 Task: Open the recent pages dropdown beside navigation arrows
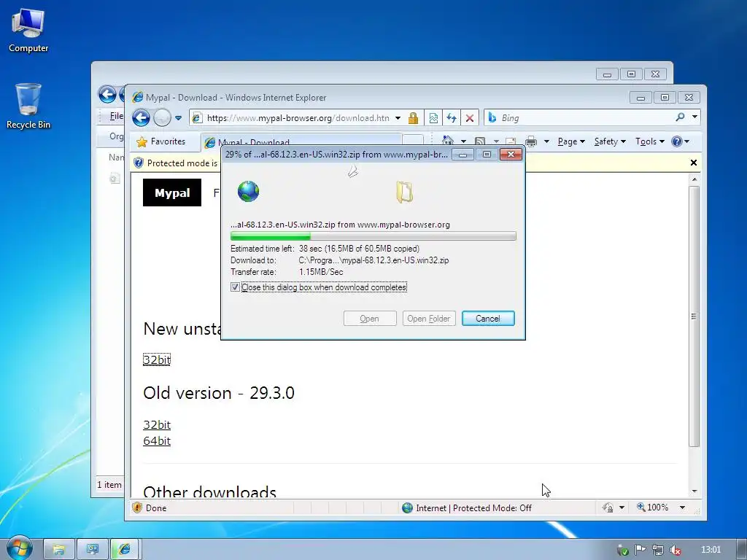[178, 118]
